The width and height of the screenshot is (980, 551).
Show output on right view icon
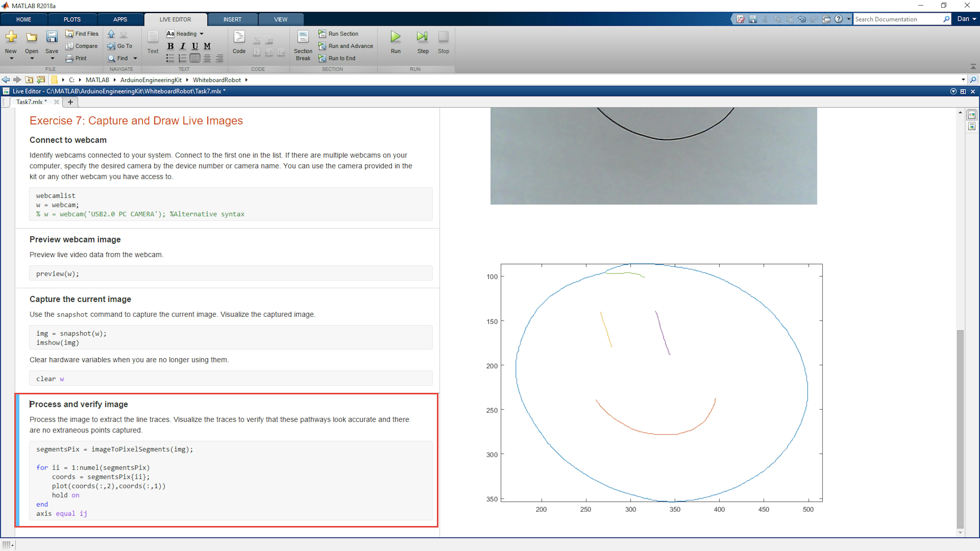point(972,114)
